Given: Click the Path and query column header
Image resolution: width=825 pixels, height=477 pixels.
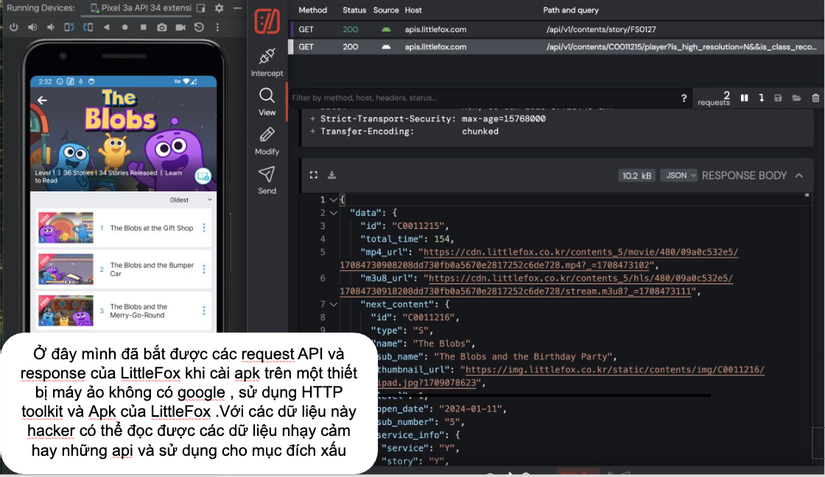Looking at the screenshot, I should point(571,10).
